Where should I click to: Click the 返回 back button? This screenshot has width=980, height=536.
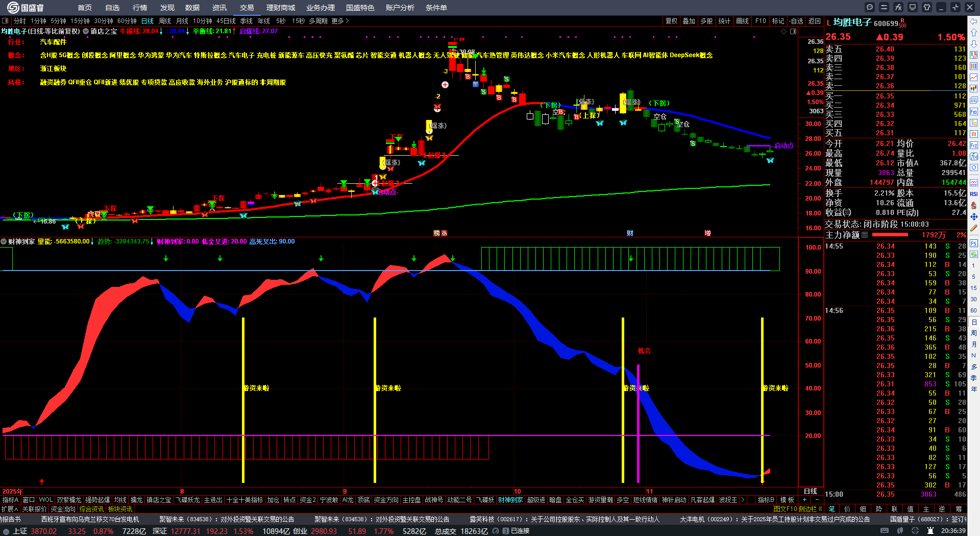pyautogui.click(x=815, y=21)
